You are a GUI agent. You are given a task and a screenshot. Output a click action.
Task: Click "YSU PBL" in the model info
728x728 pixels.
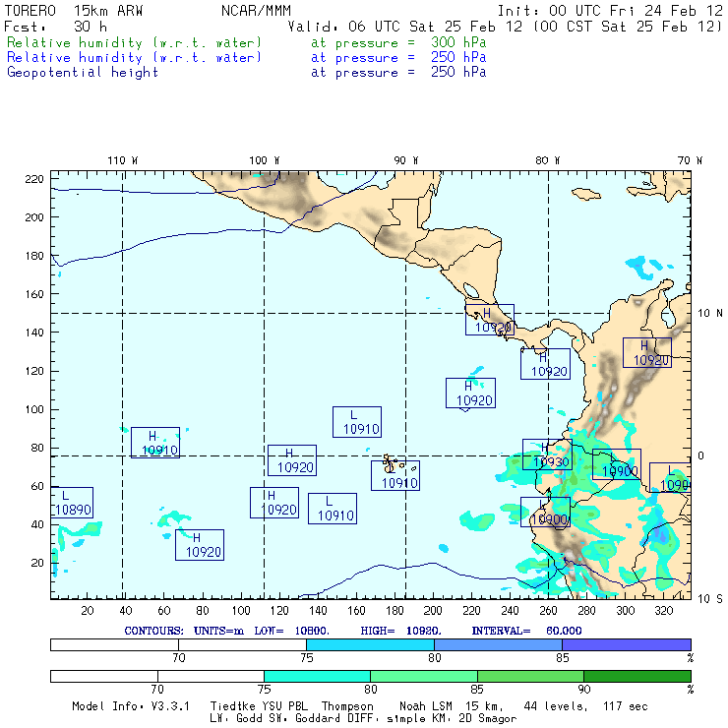pos(284,706)
